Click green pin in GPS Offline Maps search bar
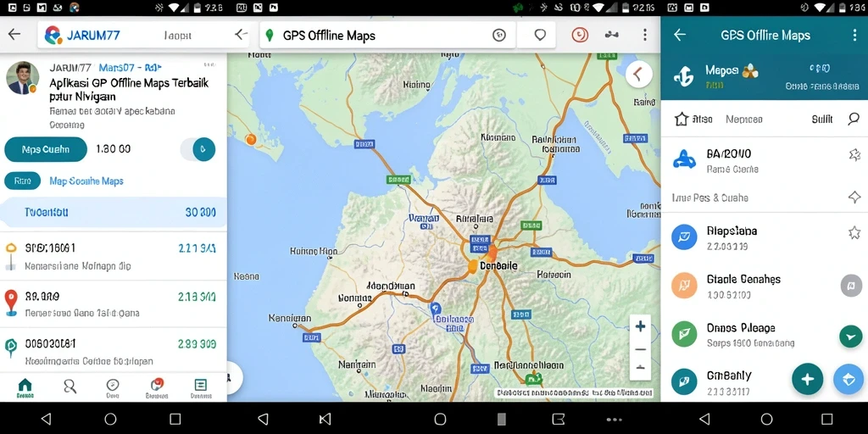Screen dimensions: 868x434 click(270, 36)
